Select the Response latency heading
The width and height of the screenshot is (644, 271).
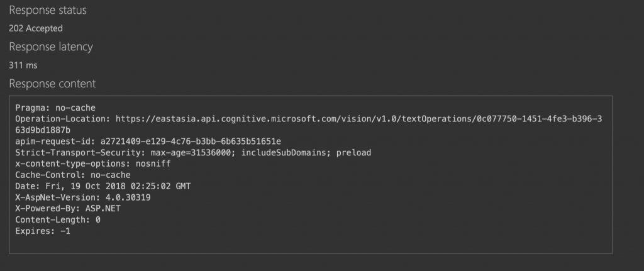(x=51, y=47)
